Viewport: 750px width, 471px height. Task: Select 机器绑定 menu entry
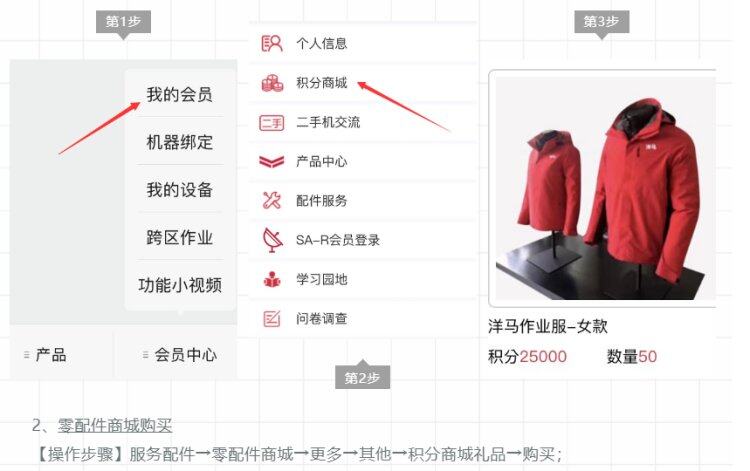tap(179, 142)
